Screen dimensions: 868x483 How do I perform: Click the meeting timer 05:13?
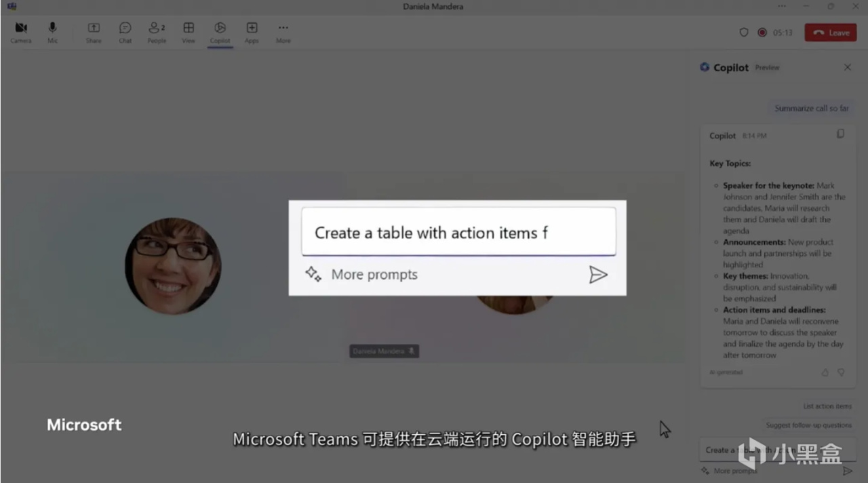[783, 33]
